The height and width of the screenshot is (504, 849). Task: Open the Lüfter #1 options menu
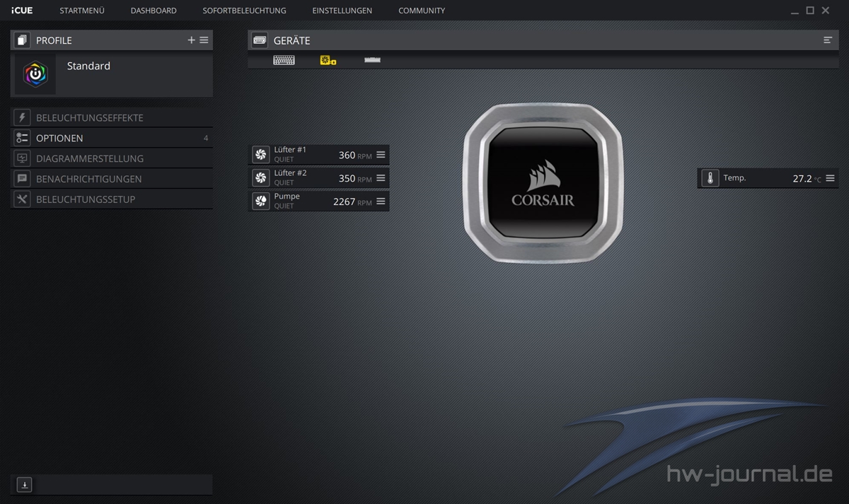pyautogui.click(x=381, y=155)
